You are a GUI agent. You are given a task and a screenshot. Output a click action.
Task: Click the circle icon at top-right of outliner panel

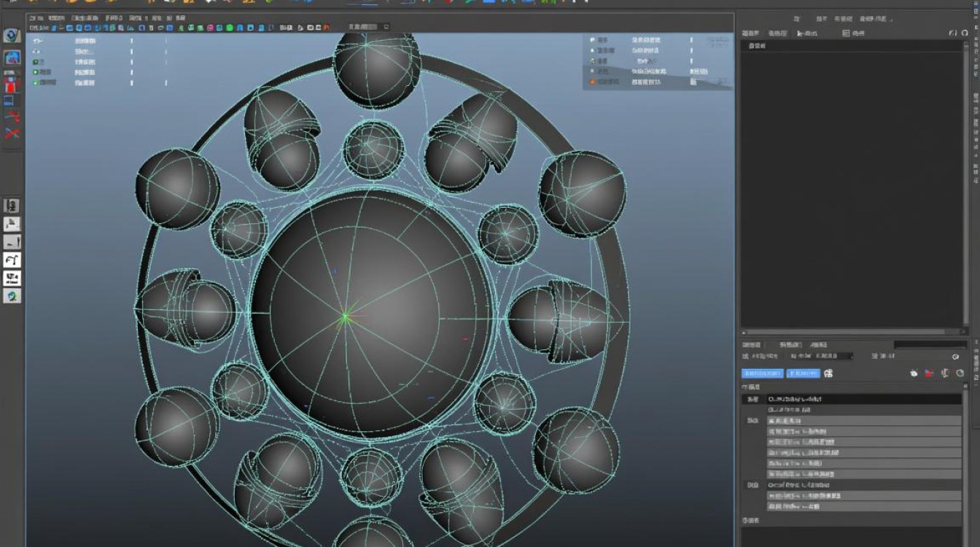965,33
